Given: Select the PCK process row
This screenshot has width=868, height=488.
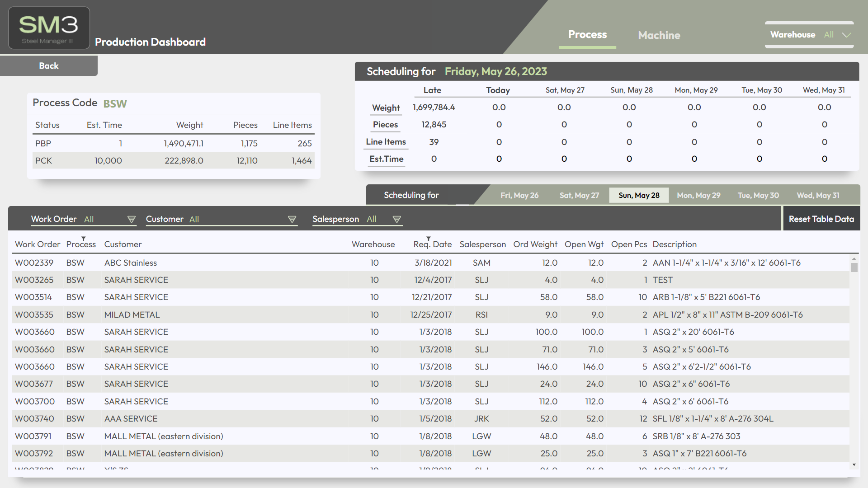Looking at the screenshot, I should coord(173,160).
